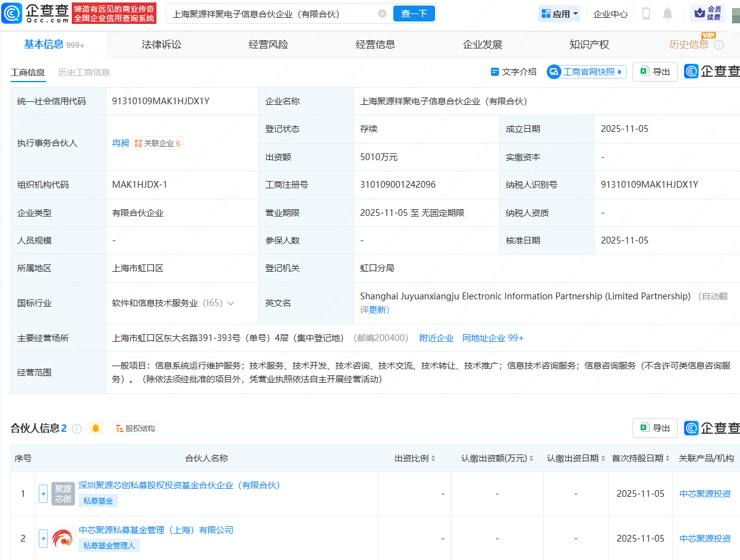Image resolution: width=740 pixels, height=560 pixels.
Task: Open the 应用 dropdown menu
Action: (559, 13)
